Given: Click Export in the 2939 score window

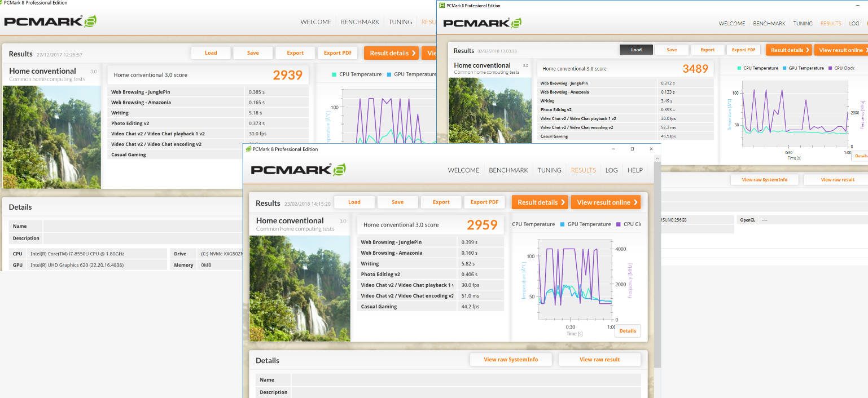Looking at the screenshot, I should click(x=295, y=53).
